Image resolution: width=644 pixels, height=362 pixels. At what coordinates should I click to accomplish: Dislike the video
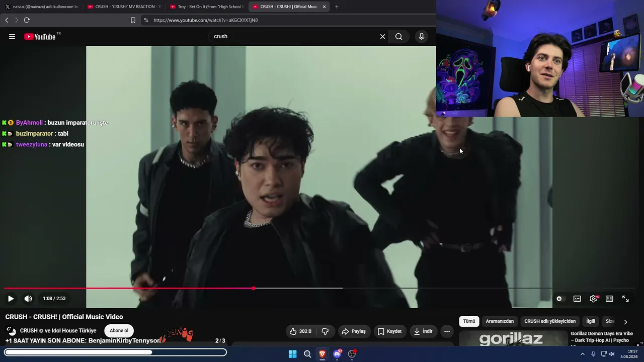pos(325,331)
